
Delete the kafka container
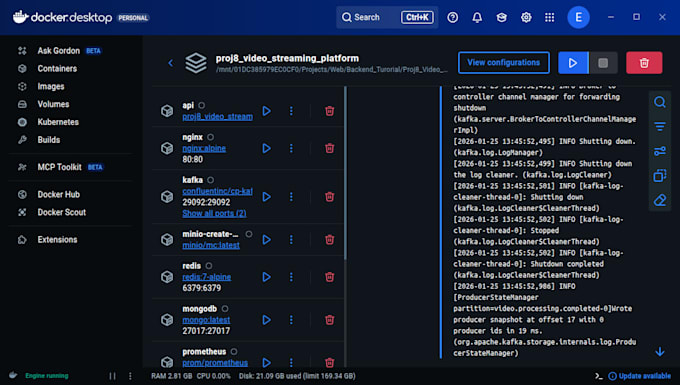(330, 197)
